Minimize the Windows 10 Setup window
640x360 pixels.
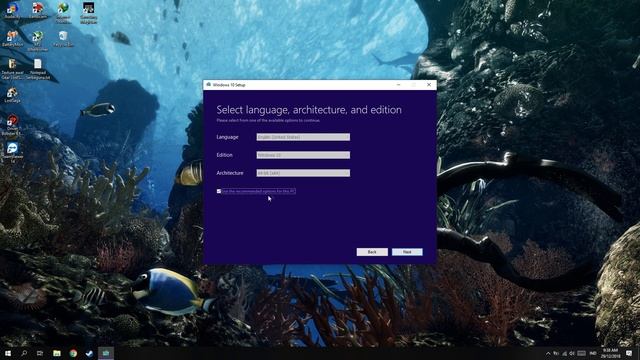[x=399, y=84]
